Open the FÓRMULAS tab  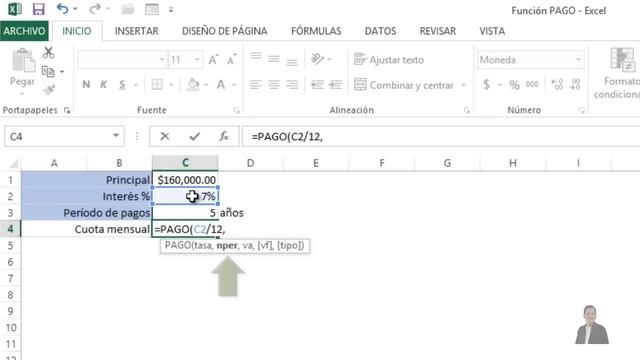coord(316,31)
